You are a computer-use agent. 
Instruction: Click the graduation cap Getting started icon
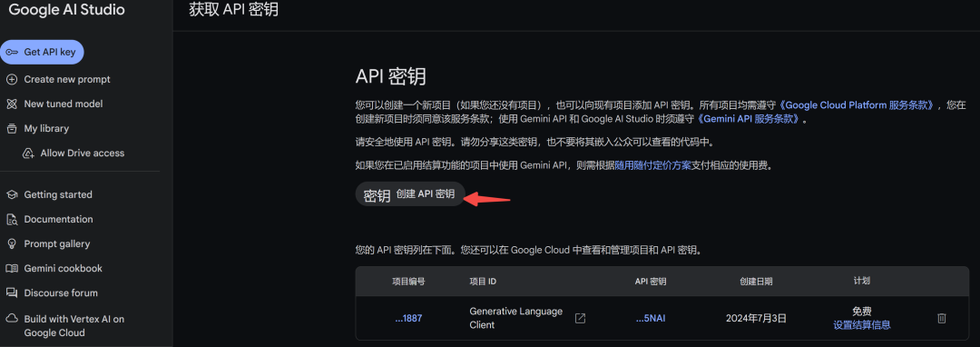12,194
